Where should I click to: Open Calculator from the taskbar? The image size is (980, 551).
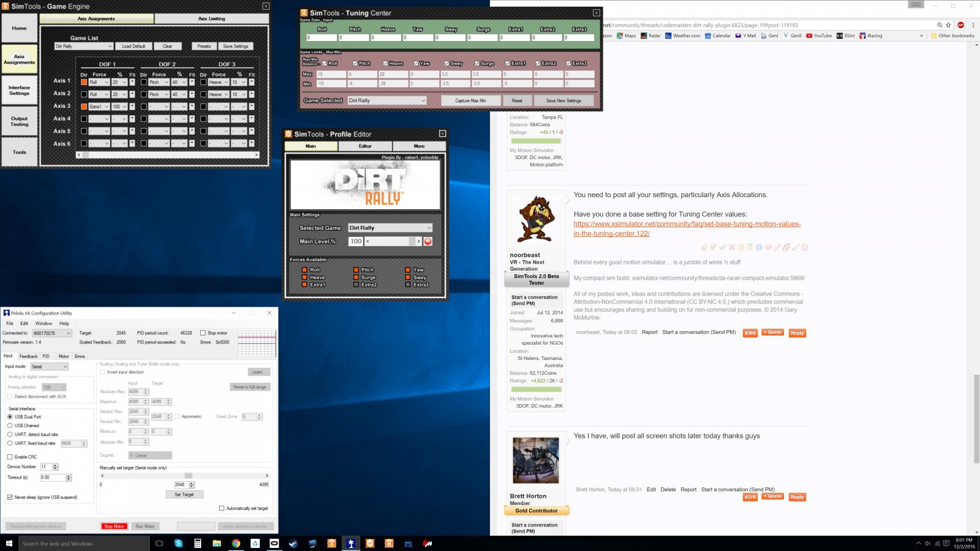198,543
